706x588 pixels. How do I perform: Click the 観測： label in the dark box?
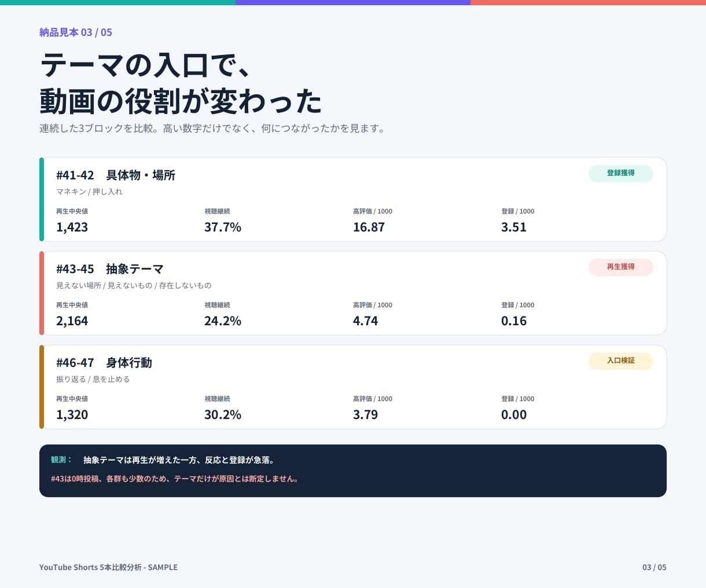tap(61, 460)
